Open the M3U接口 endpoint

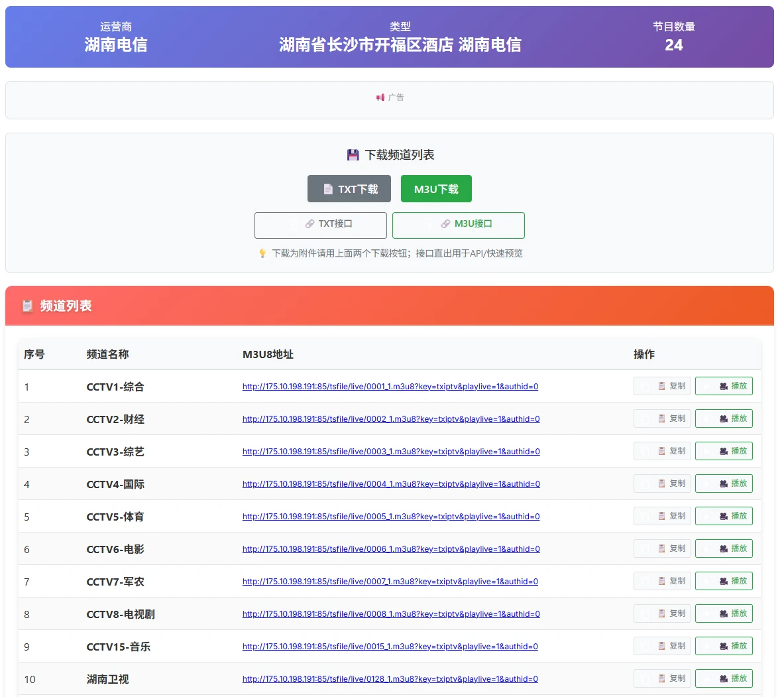point(459,225)
